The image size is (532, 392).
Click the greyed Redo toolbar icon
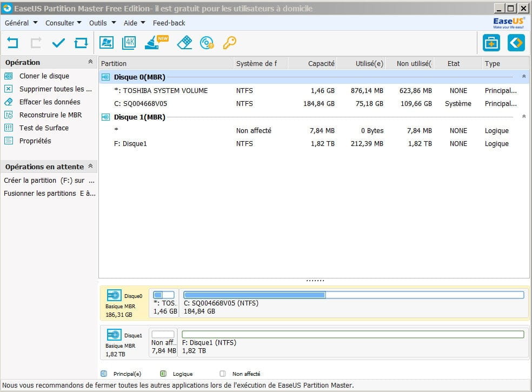point(36,43)
